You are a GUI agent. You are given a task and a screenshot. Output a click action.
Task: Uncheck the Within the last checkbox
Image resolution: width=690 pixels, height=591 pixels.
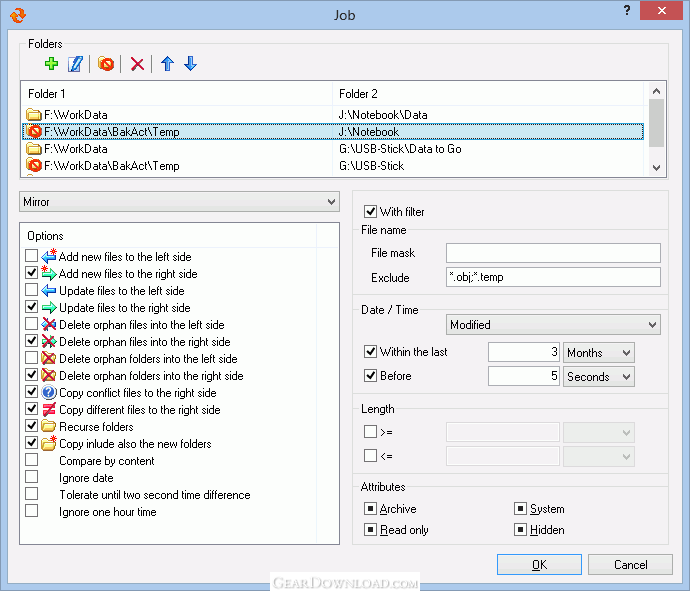[x=370, y=352]
